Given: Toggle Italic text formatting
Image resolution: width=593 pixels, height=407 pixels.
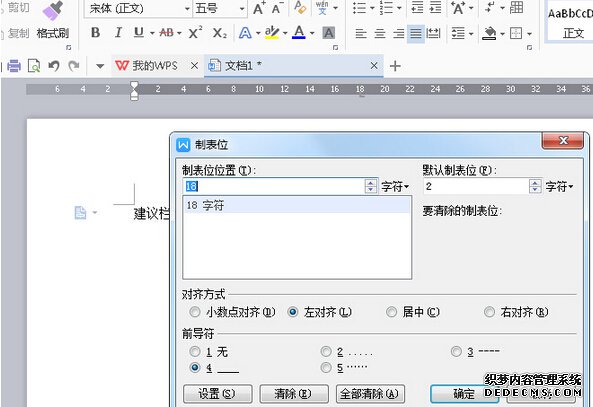Looking at the screenshot, I should coord(118,33).
